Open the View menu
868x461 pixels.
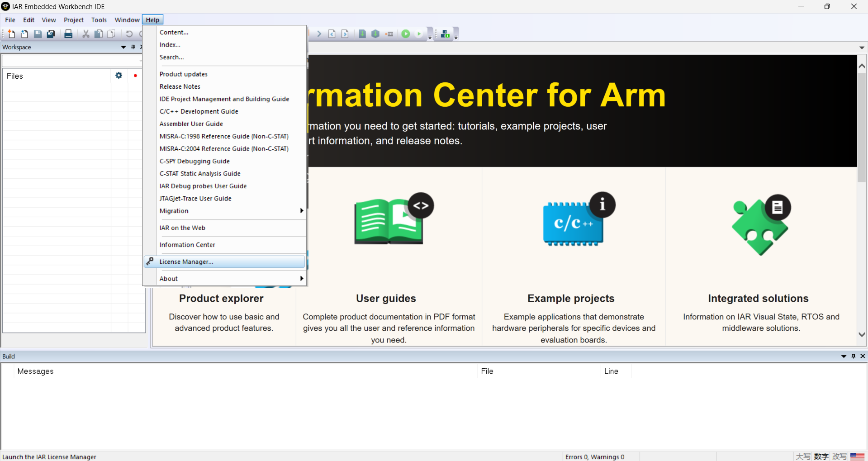pos(49,20)
